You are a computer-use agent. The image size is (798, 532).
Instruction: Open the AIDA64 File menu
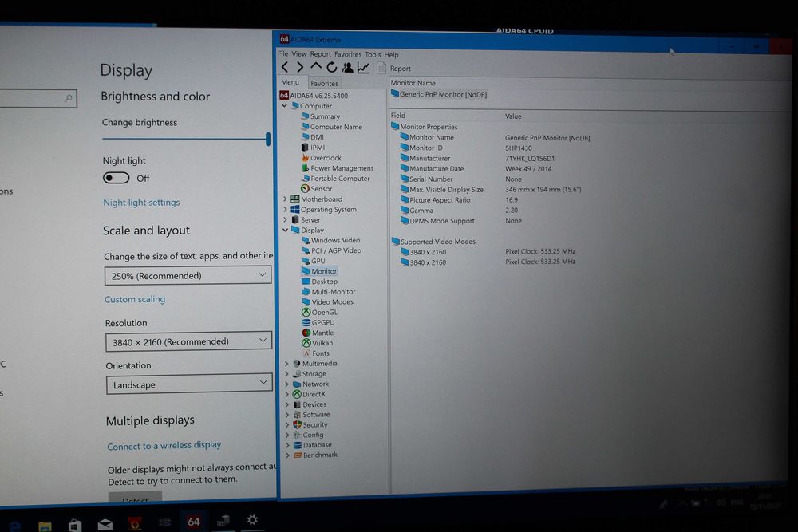(x=283, y=54)
